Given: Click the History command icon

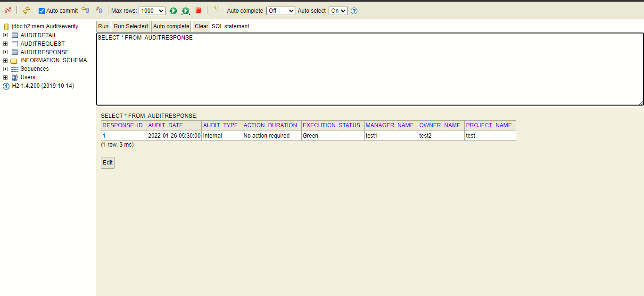Looking at the screenshot, I should [216, 10].
